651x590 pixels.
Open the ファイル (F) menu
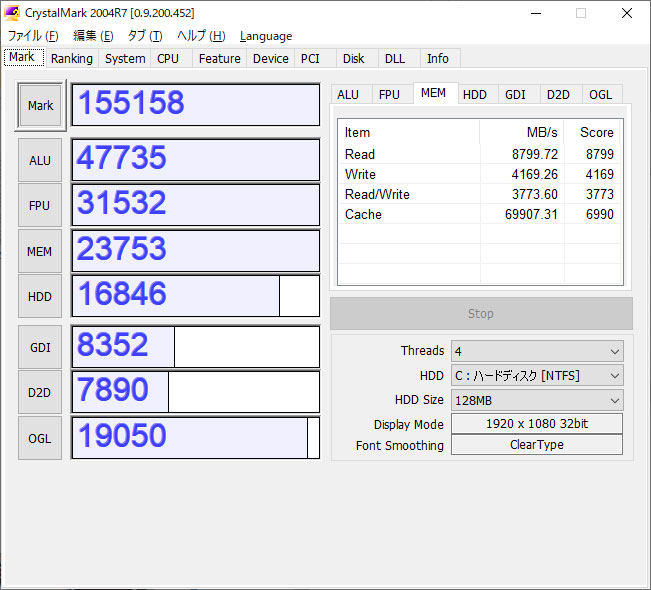33,36
